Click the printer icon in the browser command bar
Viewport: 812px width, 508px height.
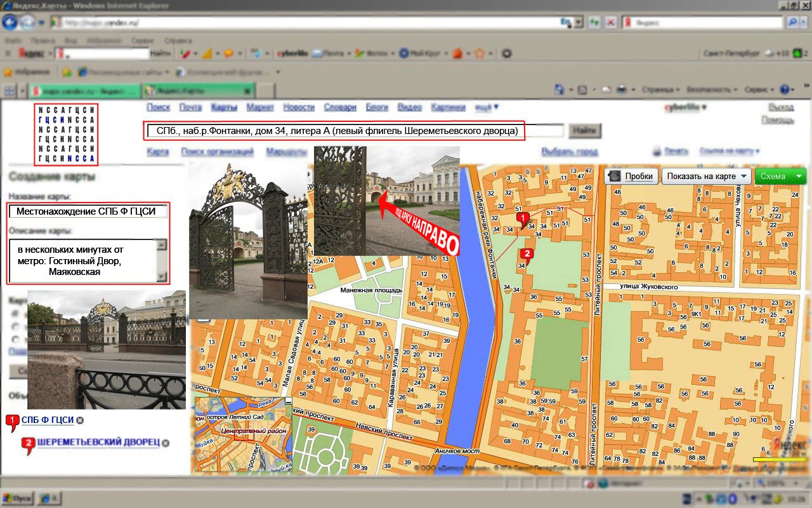tap(622, 90)
